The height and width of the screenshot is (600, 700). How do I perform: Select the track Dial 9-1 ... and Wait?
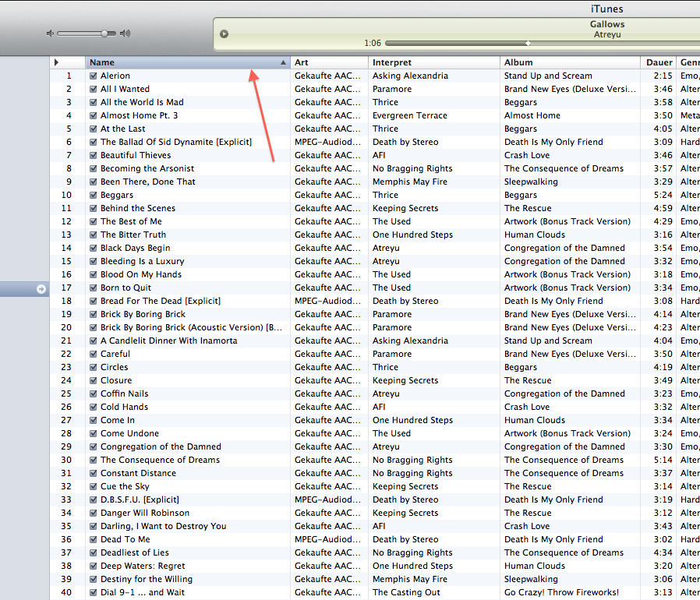point(143,592)
